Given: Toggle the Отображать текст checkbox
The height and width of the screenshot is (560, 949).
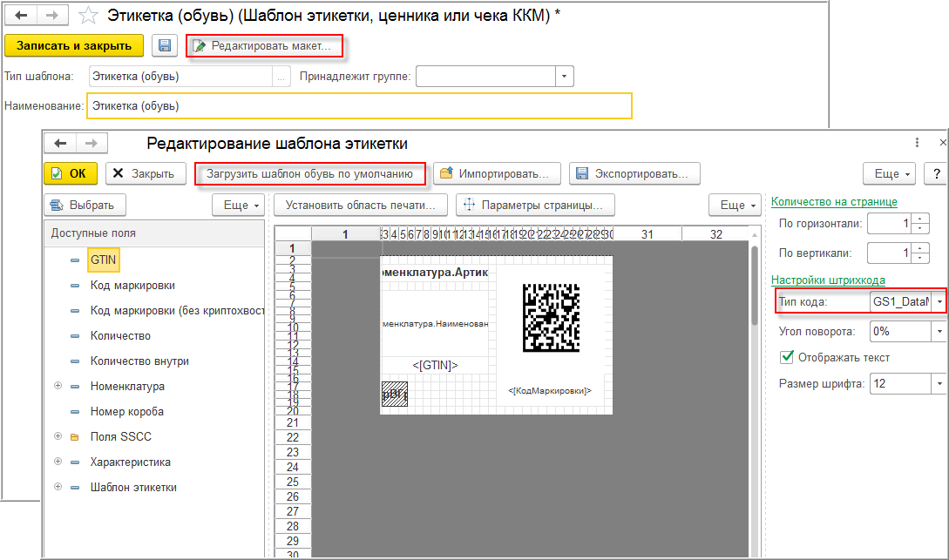Looking at the screenshot, I should tap(787, 357).
